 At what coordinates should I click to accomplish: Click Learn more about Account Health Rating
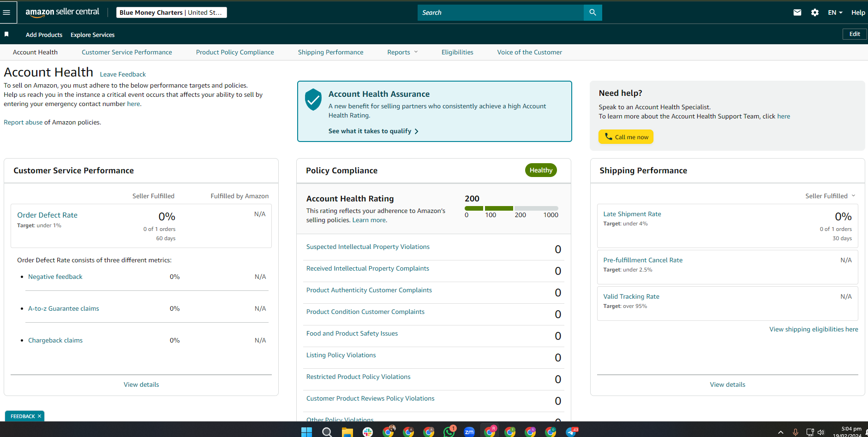pyautogui.click(x=369, y=220)
